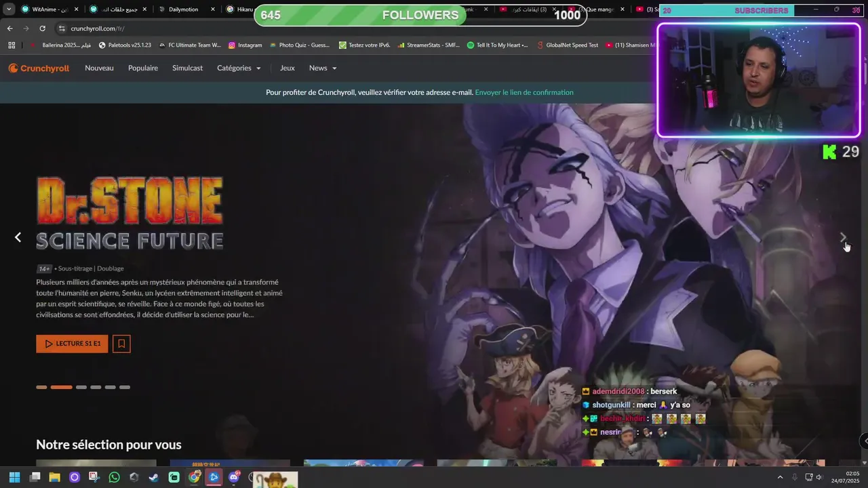Select the first carousel indicator dot

click(x=41, y=387)
